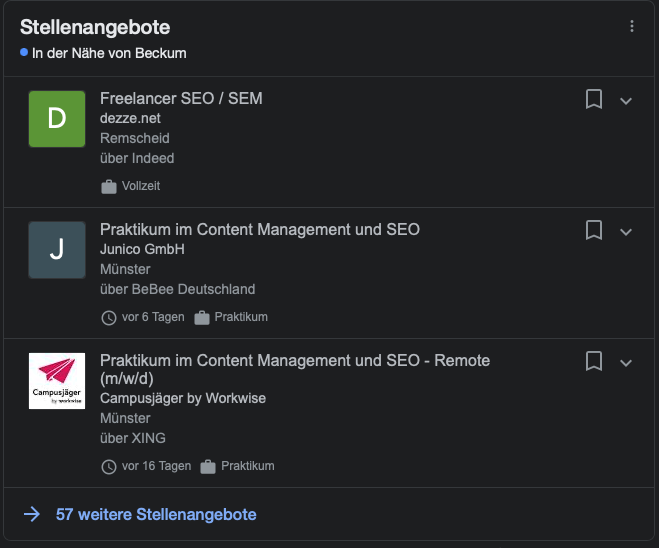Open Praktikum im Content Management und SEO from Junico
This screenshot has height=548, width=659.
click(x=260, y=229)
